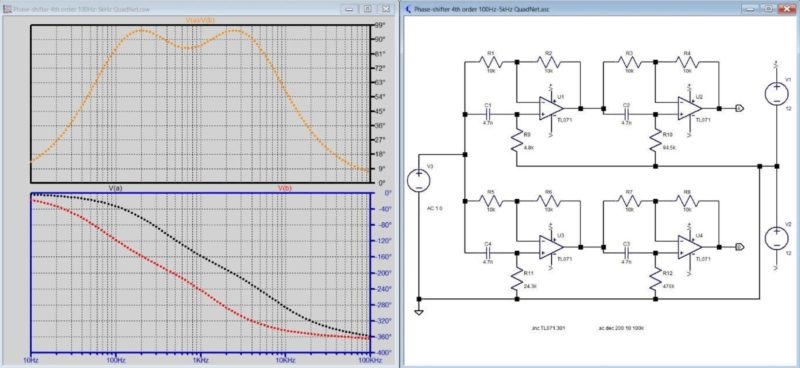800x368 pixels.
Task: Click the V3 AC voltage source symbol
Action: coord(418,181)
